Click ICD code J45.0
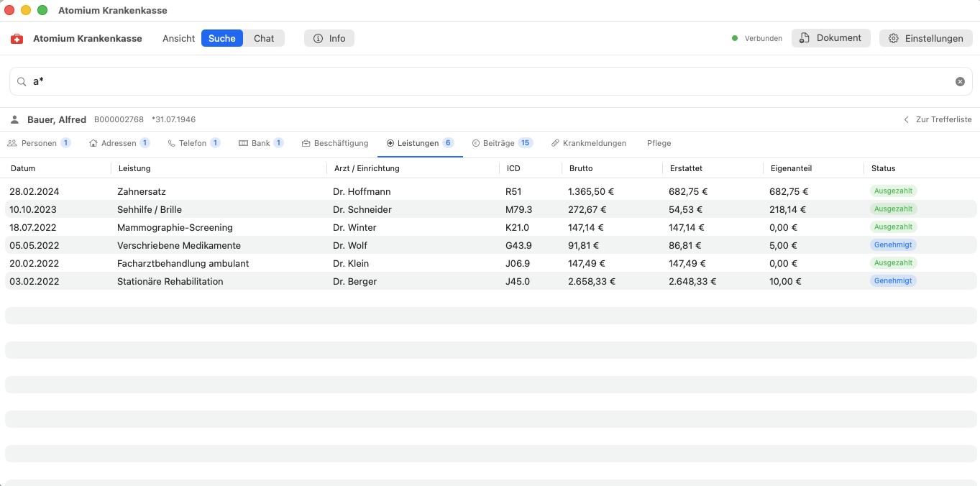Screen dimensions: 980x486 point(518,282)
